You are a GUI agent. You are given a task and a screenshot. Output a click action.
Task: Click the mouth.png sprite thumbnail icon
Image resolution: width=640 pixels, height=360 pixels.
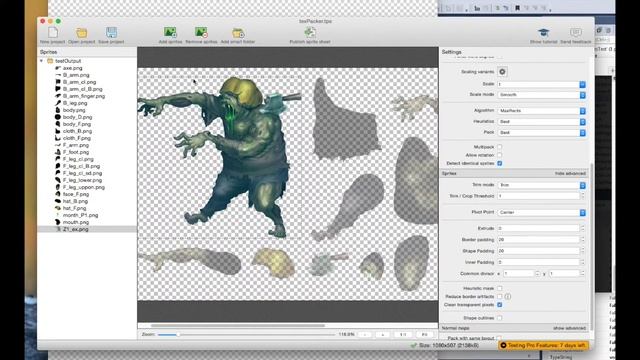[x=58, y=222]
